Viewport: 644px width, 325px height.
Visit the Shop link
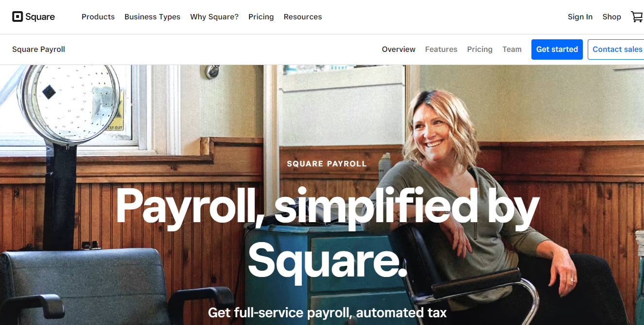point(611,17)
